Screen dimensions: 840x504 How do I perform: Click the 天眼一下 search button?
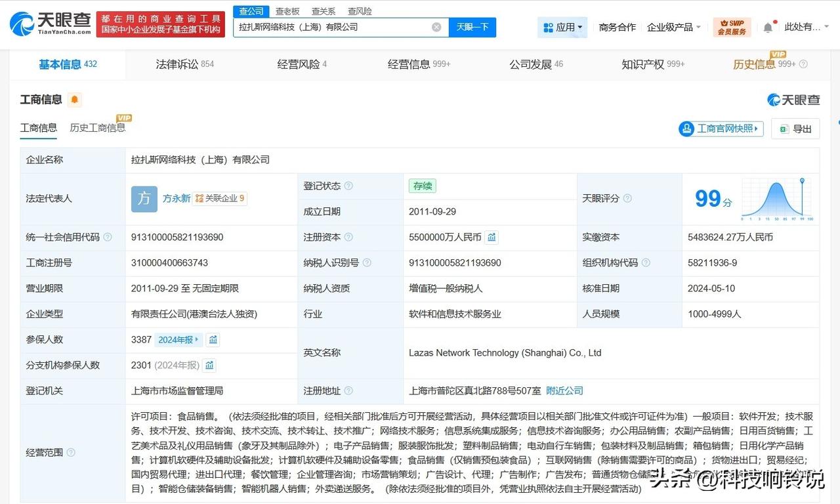coord(472,27)
